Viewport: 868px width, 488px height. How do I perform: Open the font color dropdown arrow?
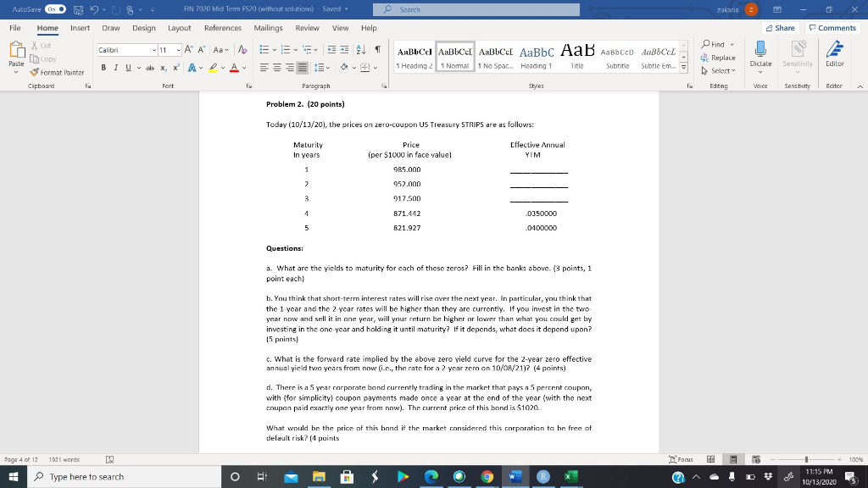(x=242, y=67)
